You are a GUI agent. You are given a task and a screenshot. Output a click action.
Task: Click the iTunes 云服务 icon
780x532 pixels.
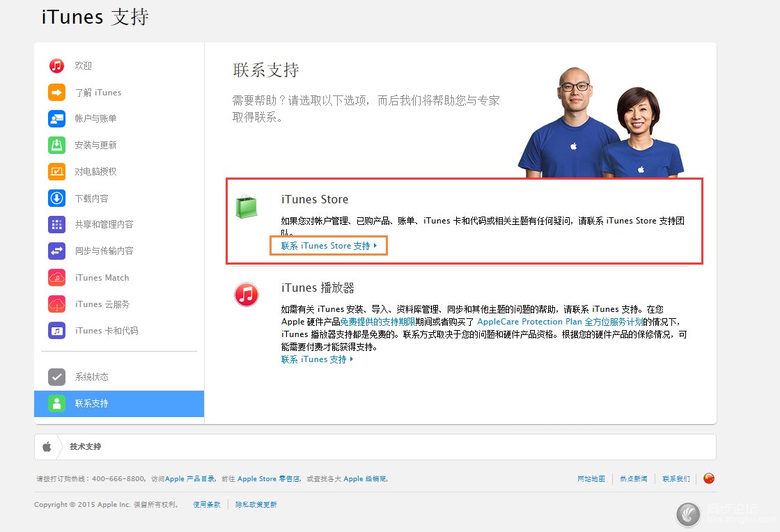[56, 304]
